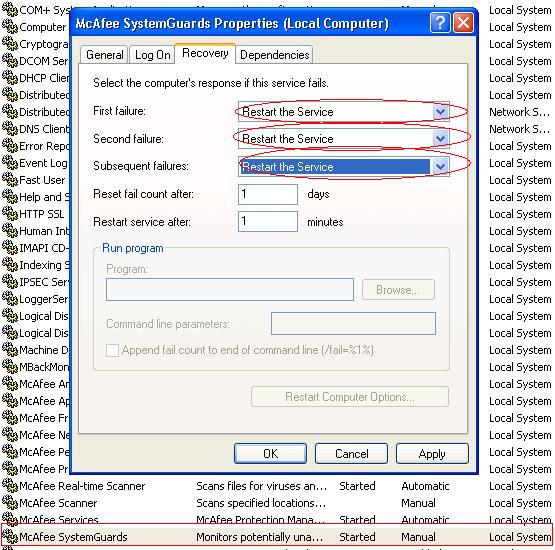The width and height of the screenshot is (555, 550).
Task: Click the Help and Support service icon
Action: point(10,197)
